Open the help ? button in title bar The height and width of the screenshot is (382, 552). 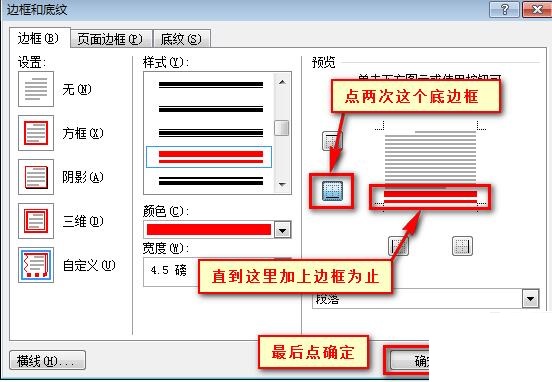point(504,10)
